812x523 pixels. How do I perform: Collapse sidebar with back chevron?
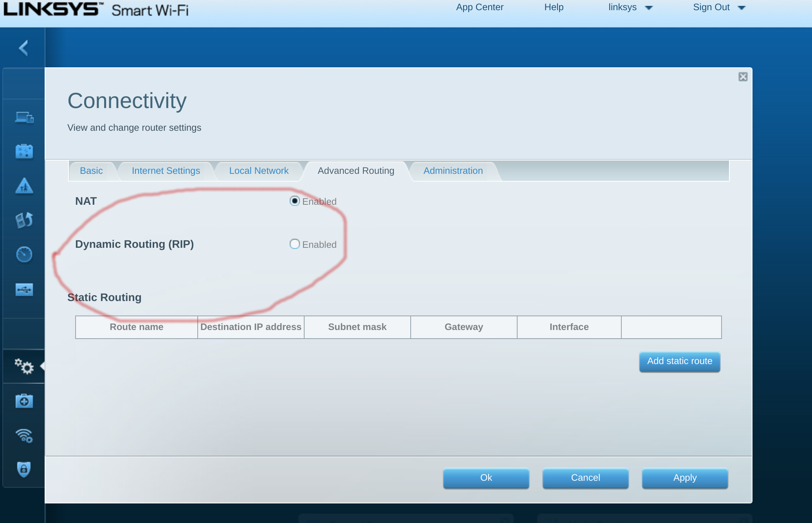pos(23,48)
